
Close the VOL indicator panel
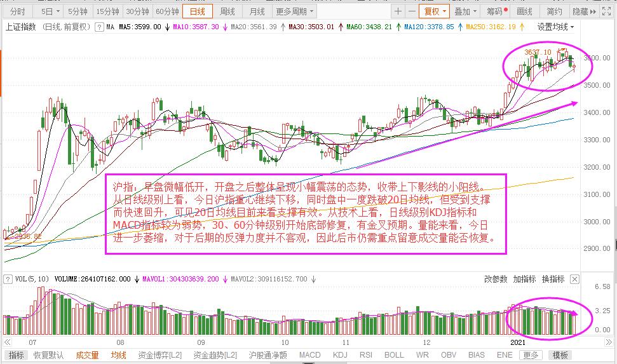coord(574,279)
